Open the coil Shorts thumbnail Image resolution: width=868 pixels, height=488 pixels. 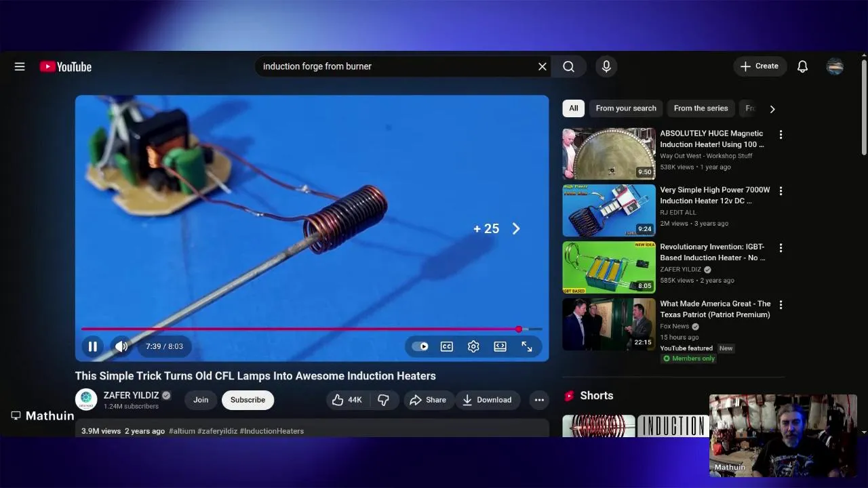(x=599, y=426)
